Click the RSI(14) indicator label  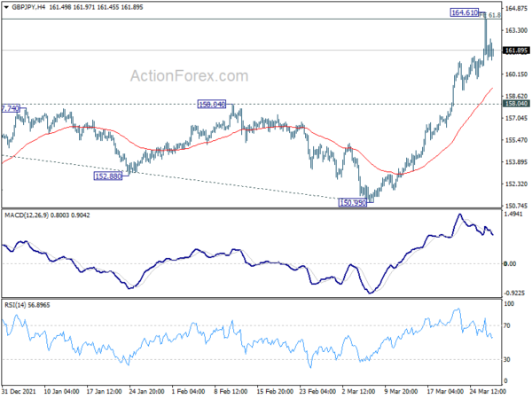coord(15,305)
